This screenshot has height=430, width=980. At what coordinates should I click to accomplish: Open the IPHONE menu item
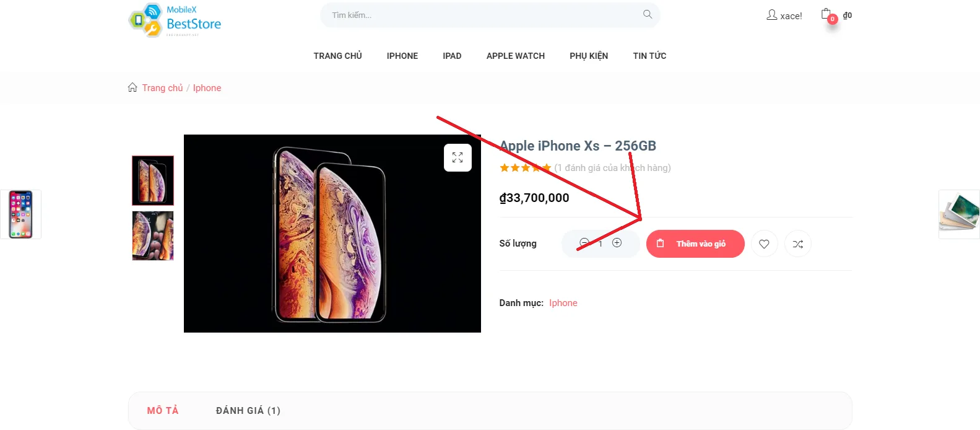point(402,56)
